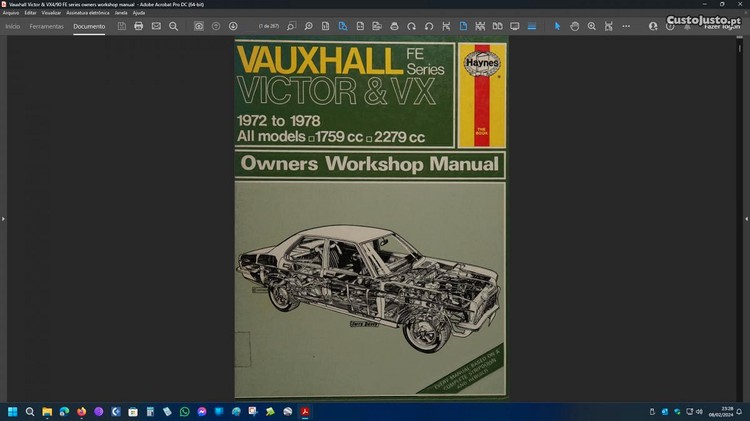Open the Windows Start button
The height and width of the screenshot is (421, 750).
[x=13, y=411]
